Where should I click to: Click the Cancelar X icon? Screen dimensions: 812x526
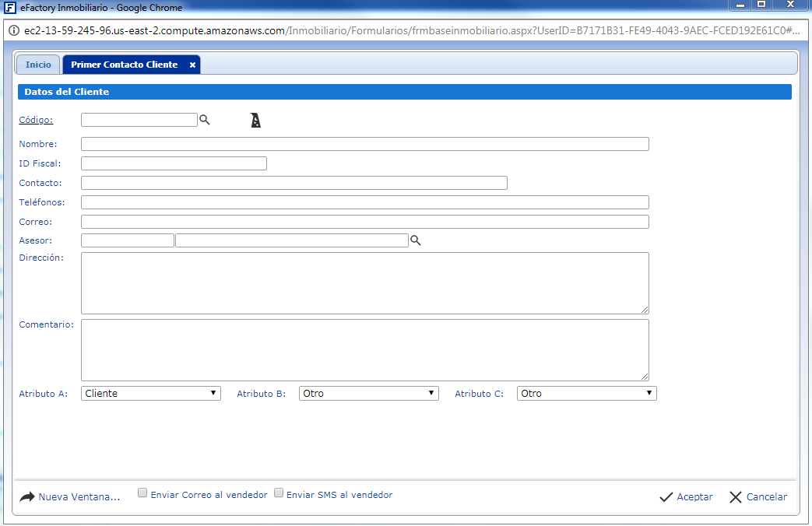tap(736, 497)
